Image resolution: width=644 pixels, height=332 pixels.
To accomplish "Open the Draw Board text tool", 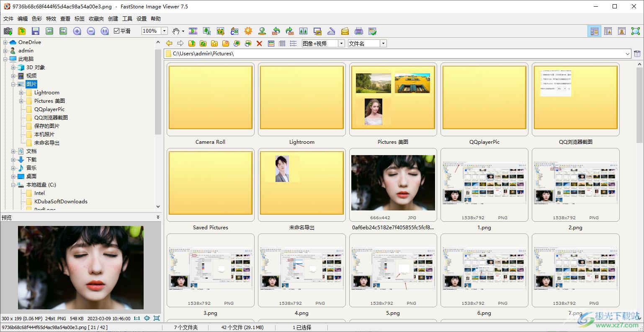I will (x=234, y=31).
